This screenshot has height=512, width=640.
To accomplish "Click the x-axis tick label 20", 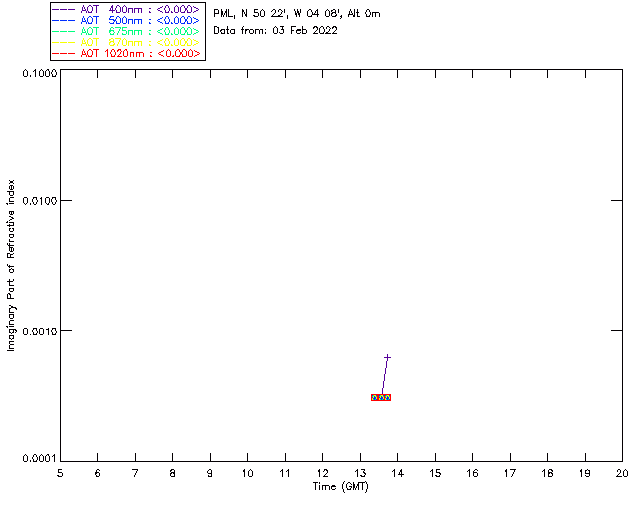I will (x=622, y=473).
